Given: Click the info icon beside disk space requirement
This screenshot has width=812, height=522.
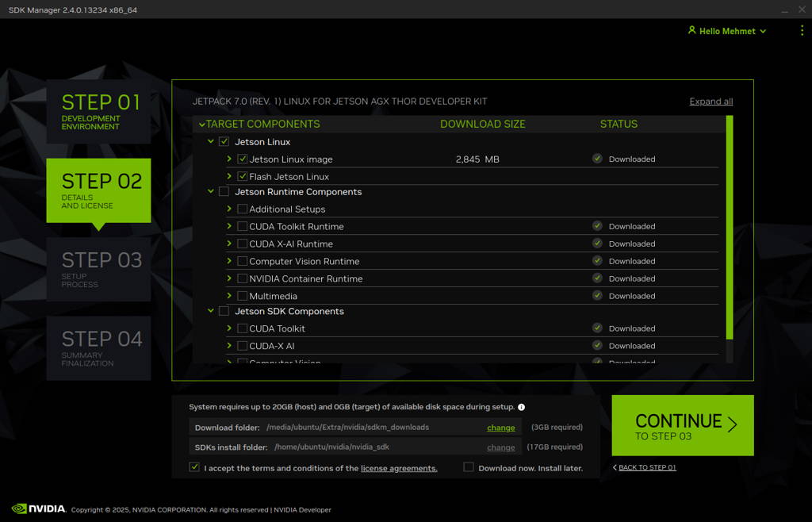Looking at the screenshot, I should [519, 406].
